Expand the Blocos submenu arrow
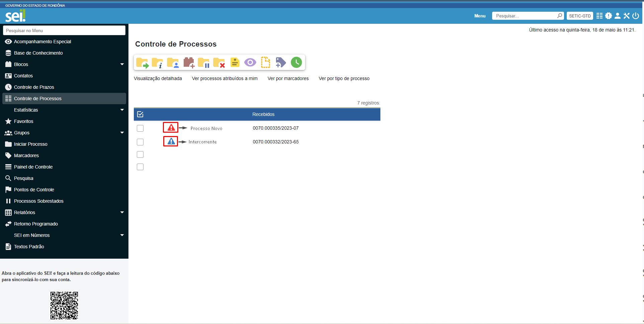 122,64
